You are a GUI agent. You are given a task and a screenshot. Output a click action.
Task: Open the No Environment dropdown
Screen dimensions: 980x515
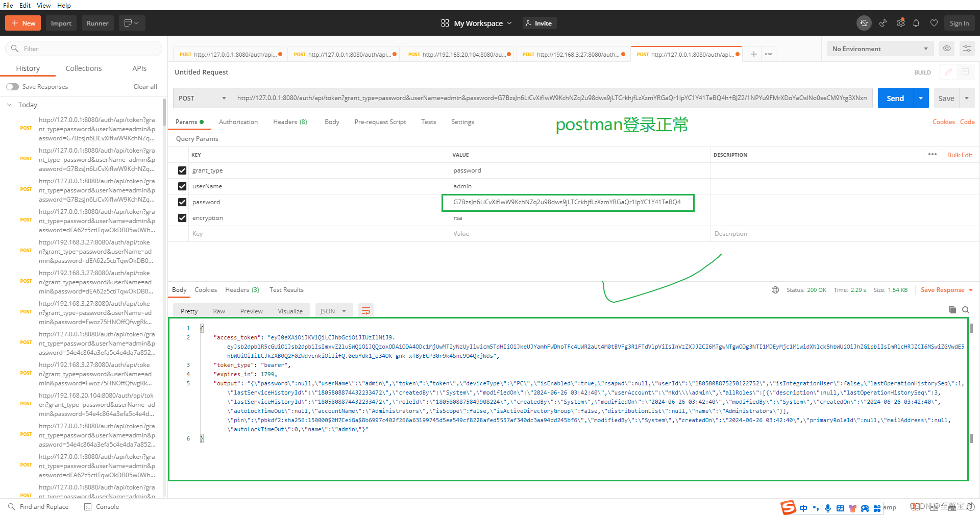tap(879, 48)
